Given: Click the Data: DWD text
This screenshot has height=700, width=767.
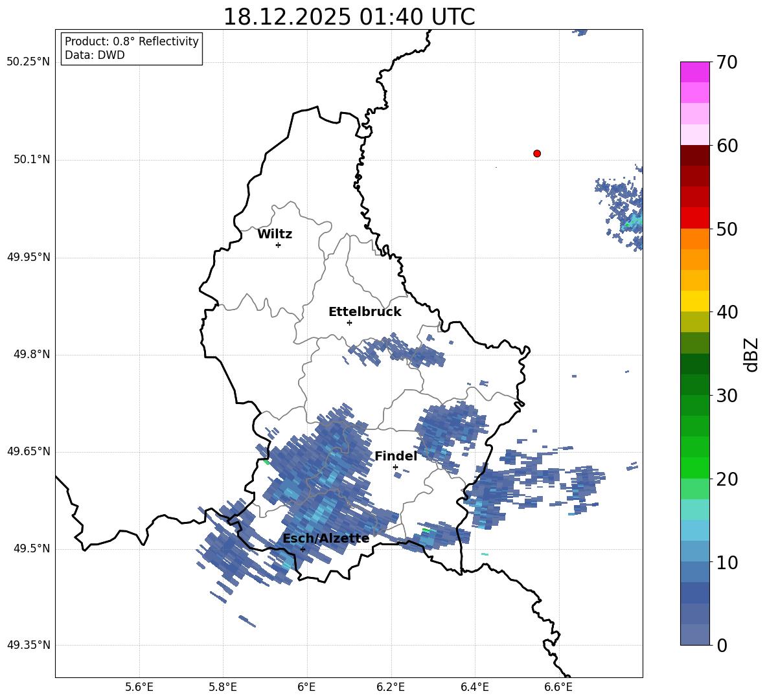Looking at the screenshot, I should coord(95,55).
